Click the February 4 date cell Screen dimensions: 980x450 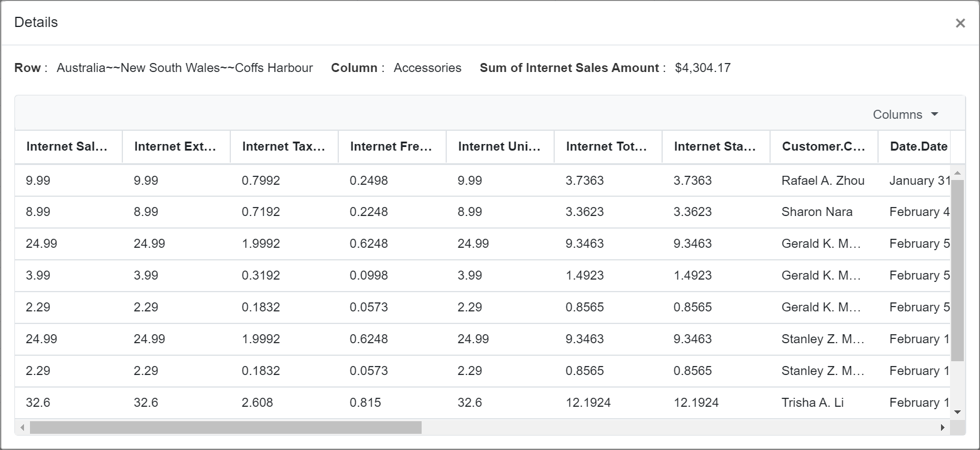(x=915, y=212)
